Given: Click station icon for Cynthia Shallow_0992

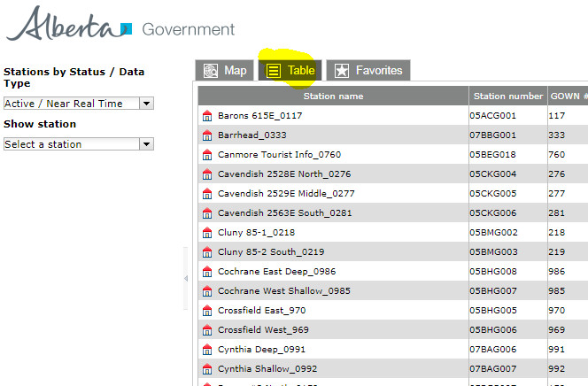Looking at the screenshot, I should [x=207, y=368].
